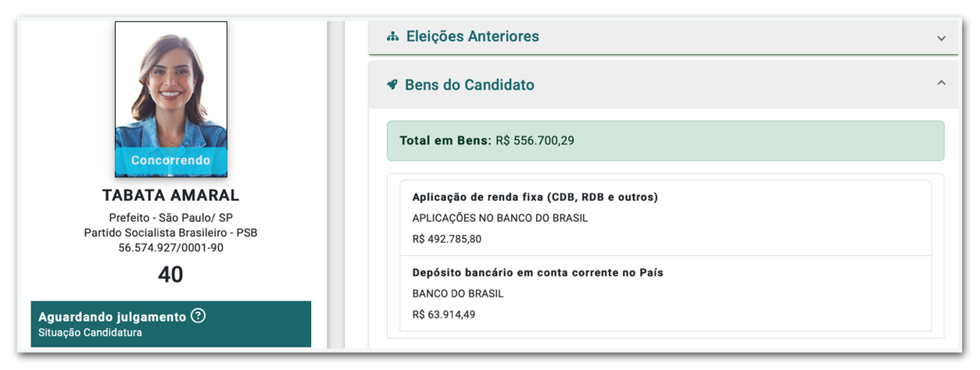The image size is (980, 370).
Task: Collapse the Bens do Candidato chevron arrow
Action: click(941, 83)
